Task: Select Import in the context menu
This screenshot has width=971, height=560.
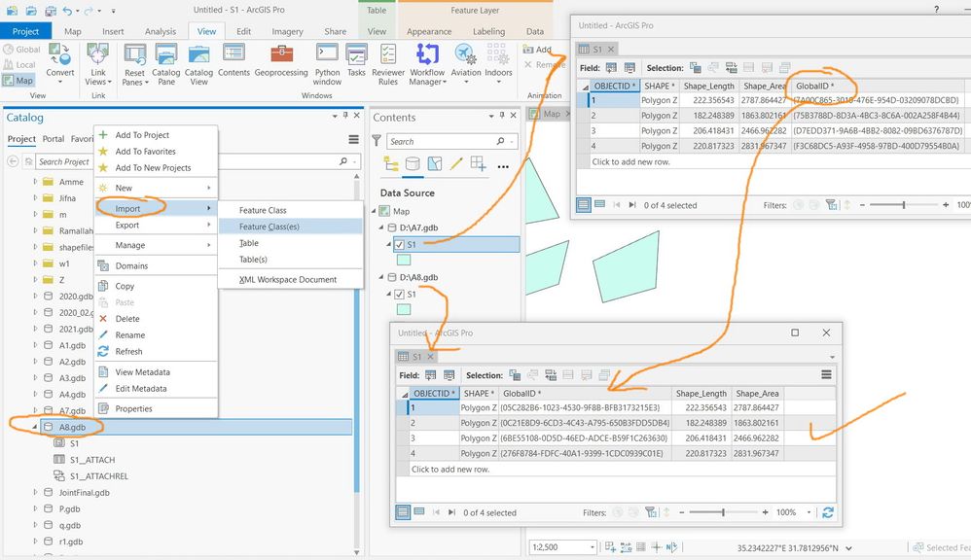Action: pyautogui.click(x=156, y=208)
